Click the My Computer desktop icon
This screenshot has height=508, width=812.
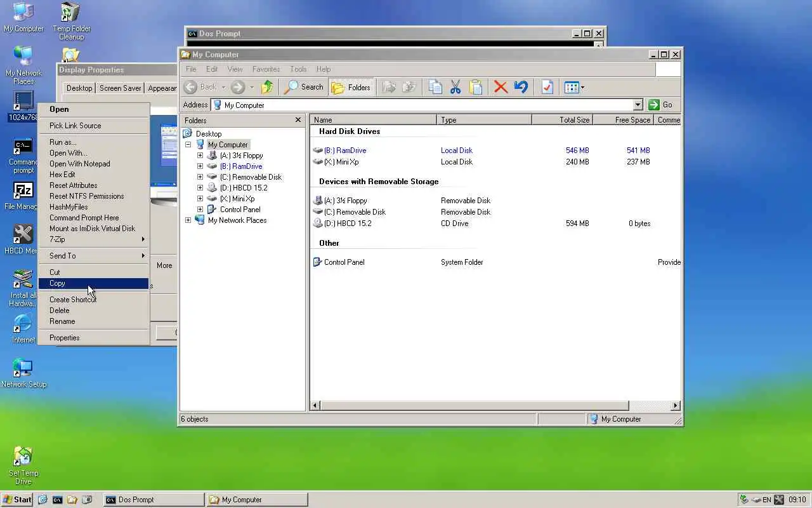click(23, 18)
